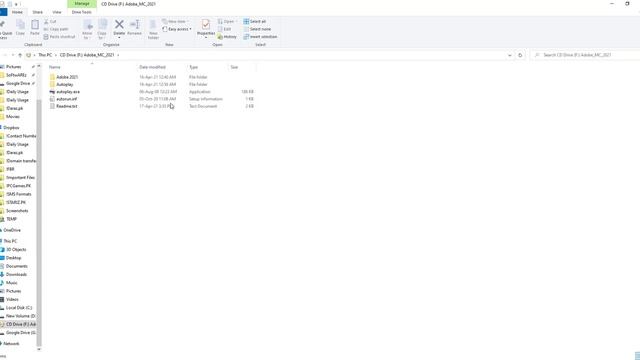Select the autoplay.exe application icon

click(x=52, y=92)
